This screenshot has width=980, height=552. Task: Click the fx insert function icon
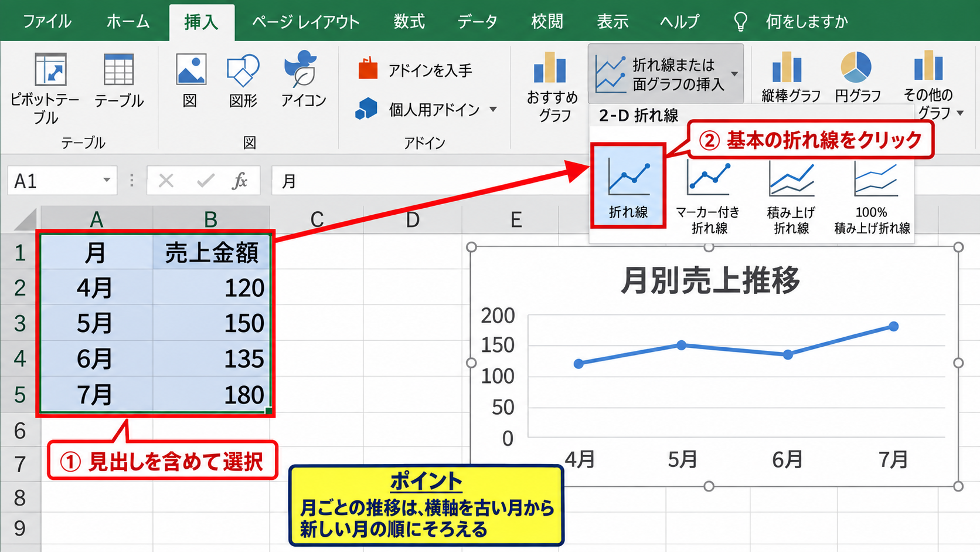[240, 181]
